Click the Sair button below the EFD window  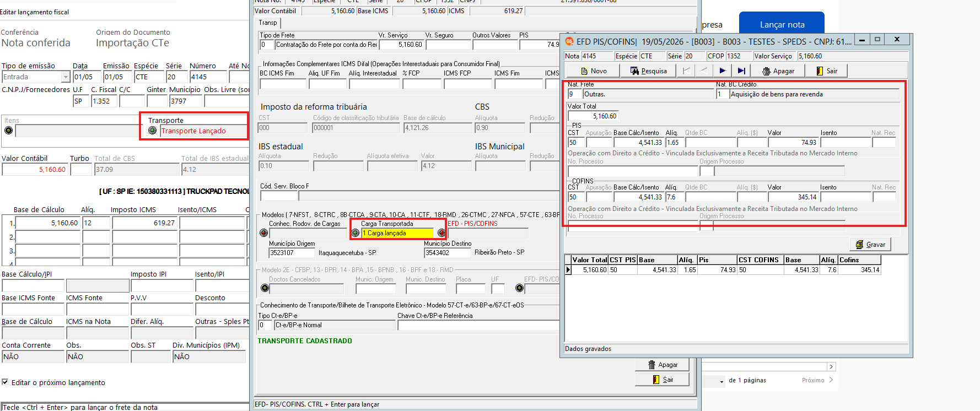(x=663, y=380)
